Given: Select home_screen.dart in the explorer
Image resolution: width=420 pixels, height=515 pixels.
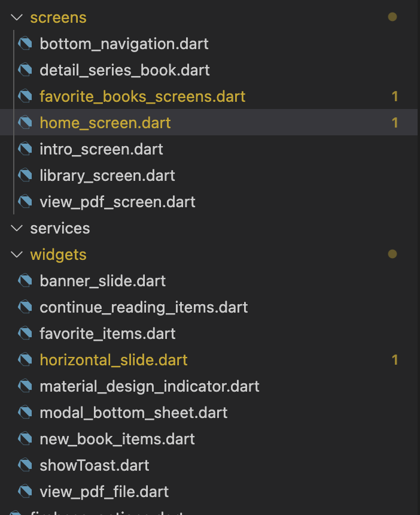Looking at the screenshot, I should click(x=105, y=123).
